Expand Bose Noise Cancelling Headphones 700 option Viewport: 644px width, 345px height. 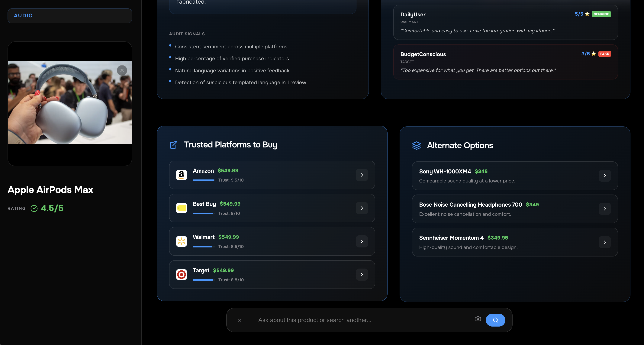604,209
